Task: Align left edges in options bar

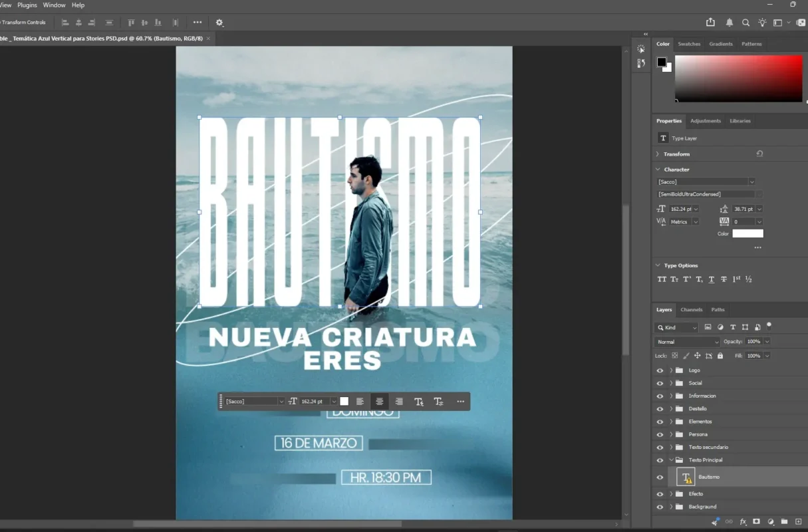Action: 65,23
